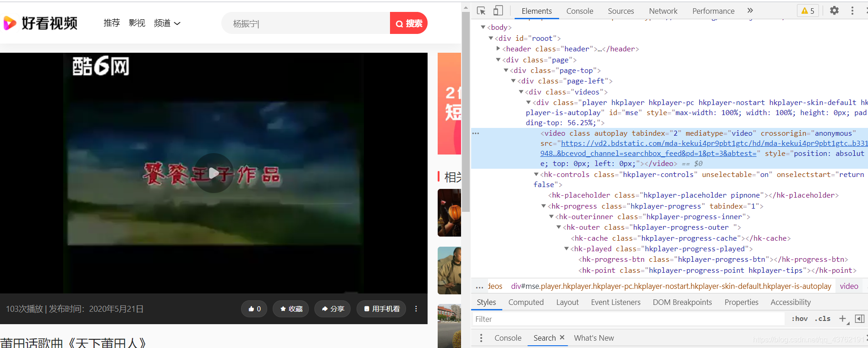Toggle the device toolbar icon in DevTools
The height and width of the screenshot is (348, 868).
click(x=498, y=11)
